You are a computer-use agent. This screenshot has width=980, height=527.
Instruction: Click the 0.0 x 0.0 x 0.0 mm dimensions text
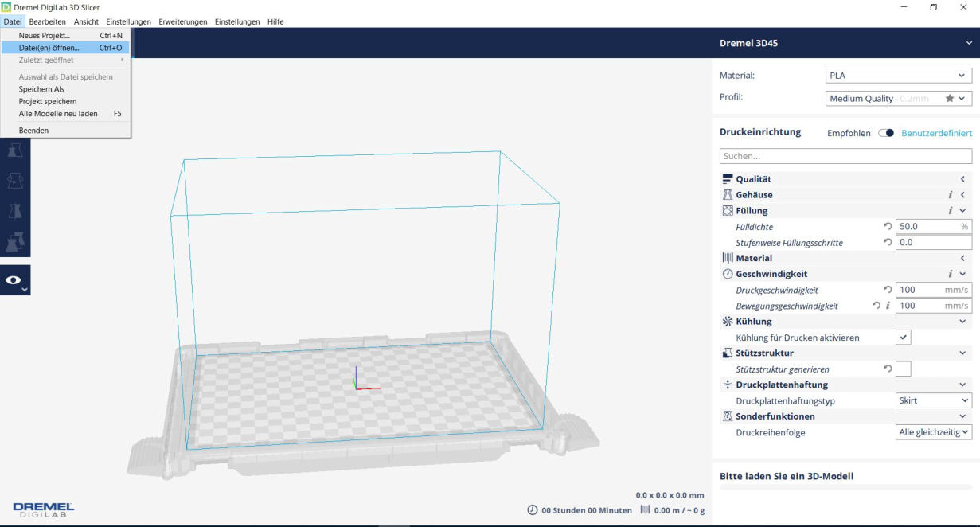click(670, 495)
